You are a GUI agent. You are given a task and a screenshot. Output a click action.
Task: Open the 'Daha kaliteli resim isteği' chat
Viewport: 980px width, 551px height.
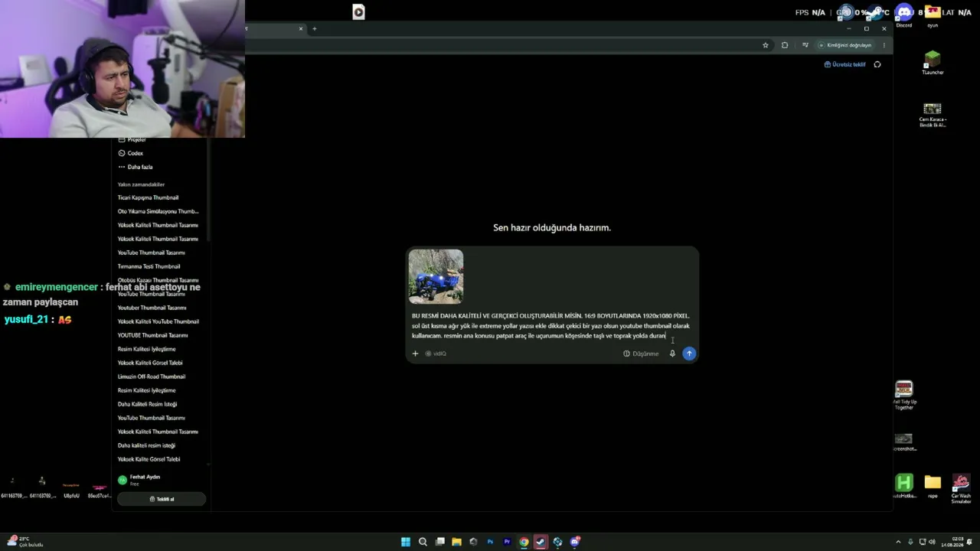click(146, 445)
